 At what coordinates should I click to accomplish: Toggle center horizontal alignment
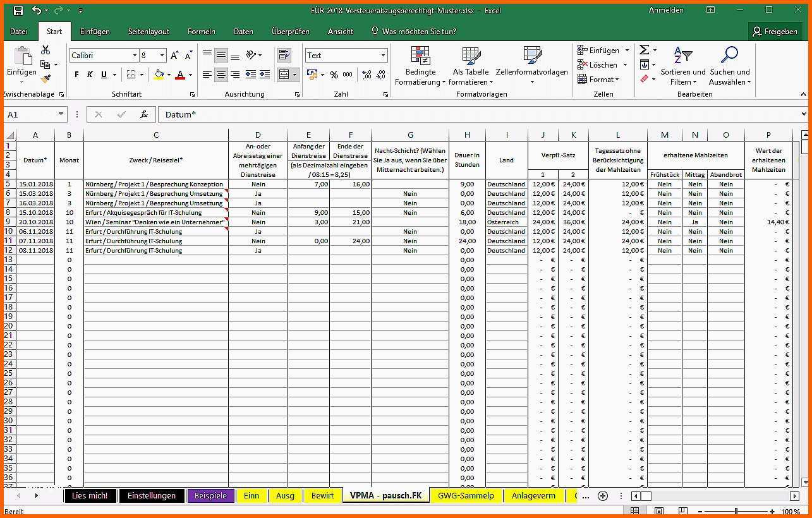[x=221, y=75]
